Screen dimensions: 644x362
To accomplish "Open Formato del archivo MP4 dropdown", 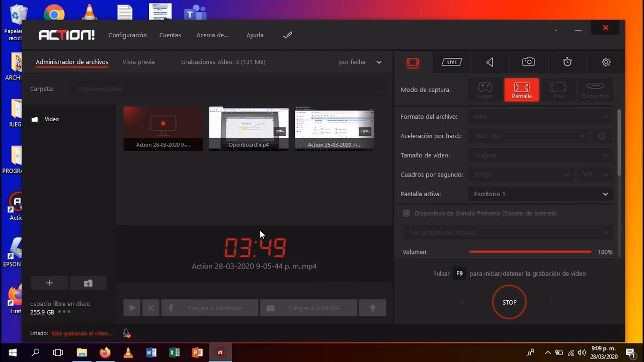I will tap(540, 117).
